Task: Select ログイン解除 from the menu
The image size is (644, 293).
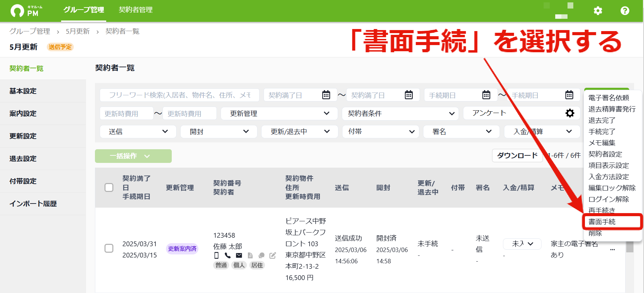Action: 608,199
